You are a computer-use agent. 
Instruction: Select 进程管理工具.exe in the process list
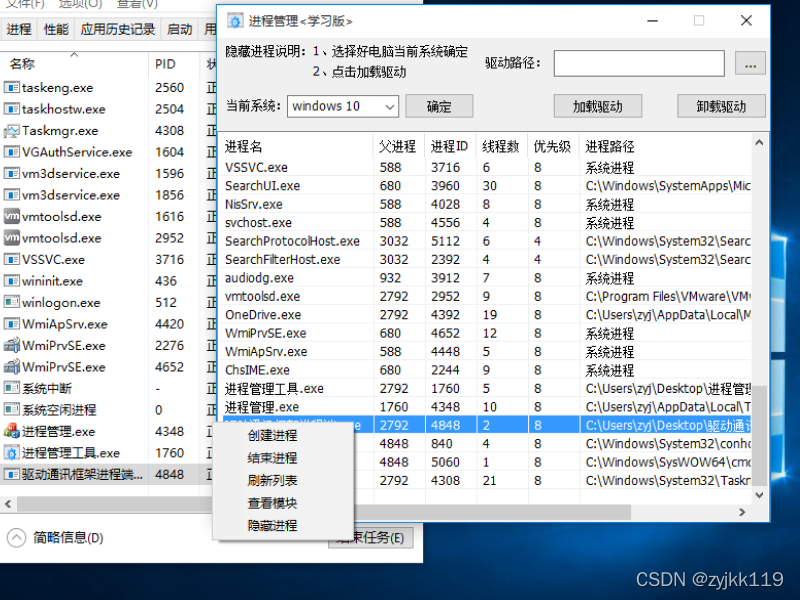tap(486, 388)
